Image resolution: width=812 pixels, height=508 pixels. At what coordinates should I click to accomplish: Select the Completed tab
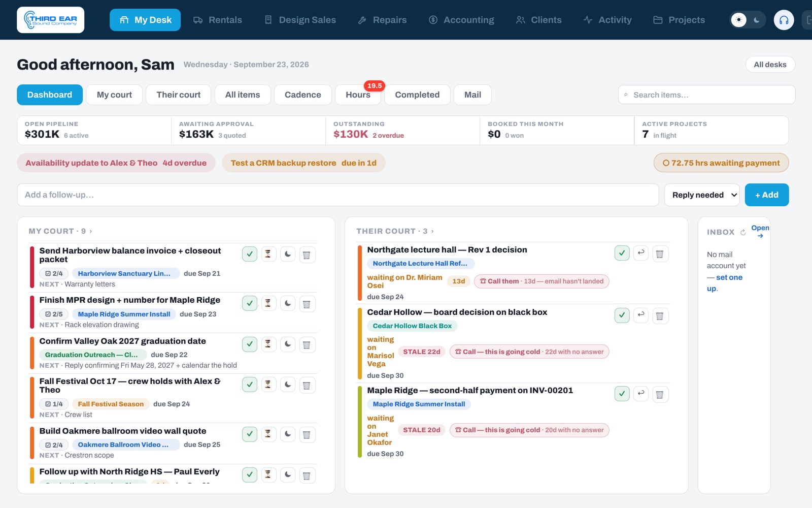[417, 95]
